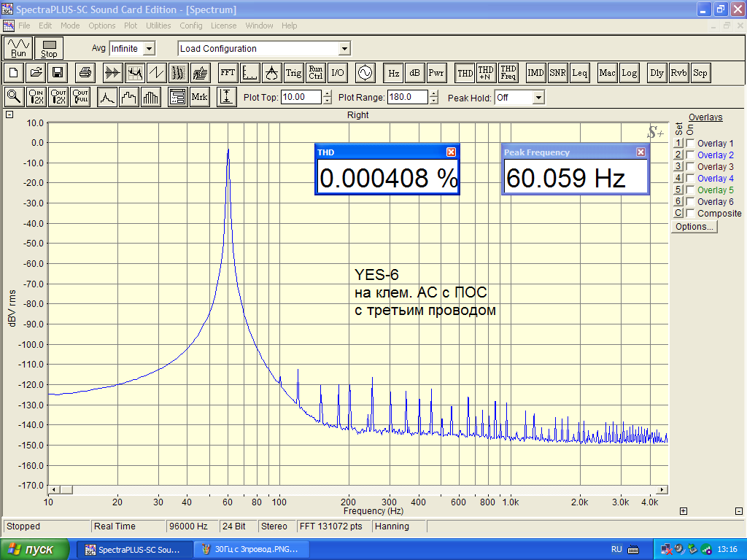Click the overlay Options... button
747x560 pixels.
694,227
